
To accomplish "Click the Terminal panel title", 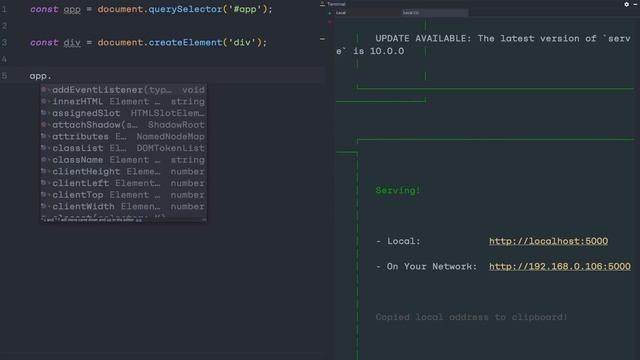I will point(336,4).
